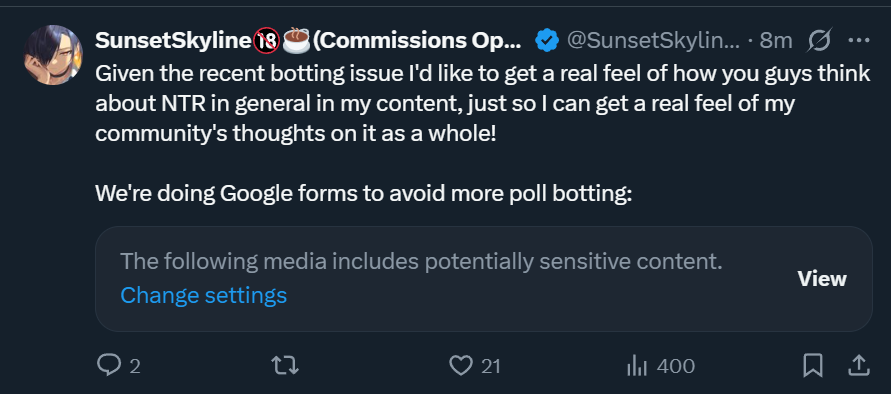
Task: Click the SunsetSkyline display name
Action: coord(173,40)
